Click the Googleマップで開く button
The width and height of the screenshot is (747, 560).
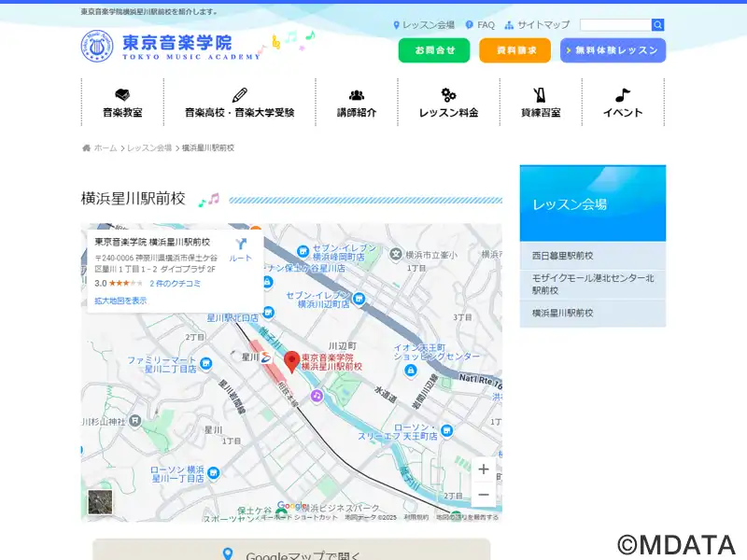click(x=291, y=551)
